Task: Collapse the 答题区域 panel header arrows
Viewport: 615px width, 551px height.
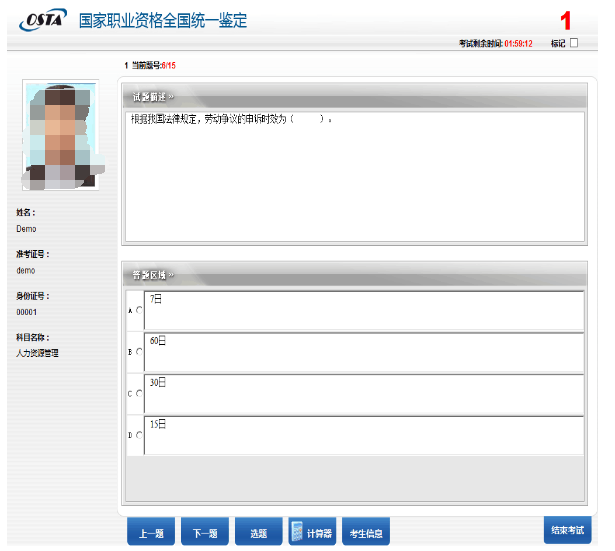Action: point(171,273)
